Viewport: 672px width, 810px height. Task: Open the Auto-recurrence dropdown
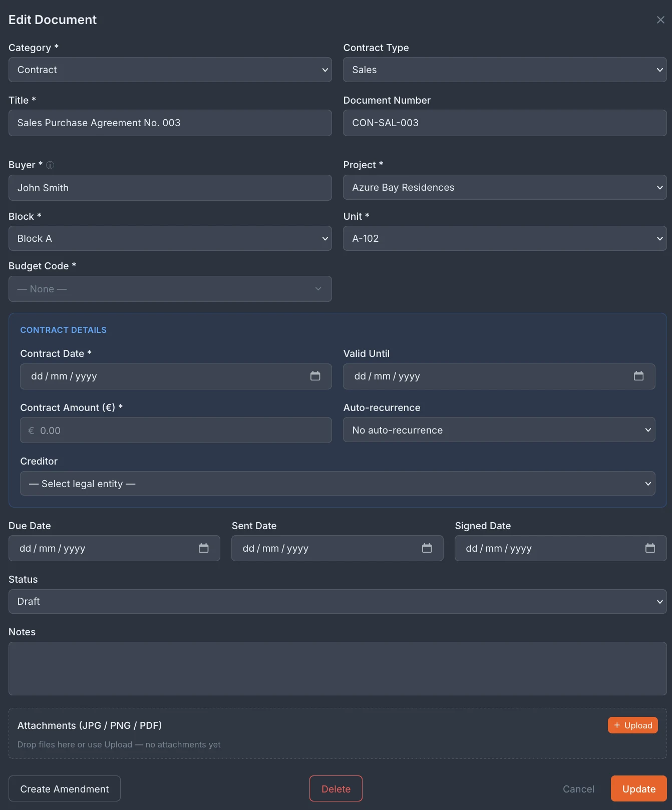[x=499, y=430]
